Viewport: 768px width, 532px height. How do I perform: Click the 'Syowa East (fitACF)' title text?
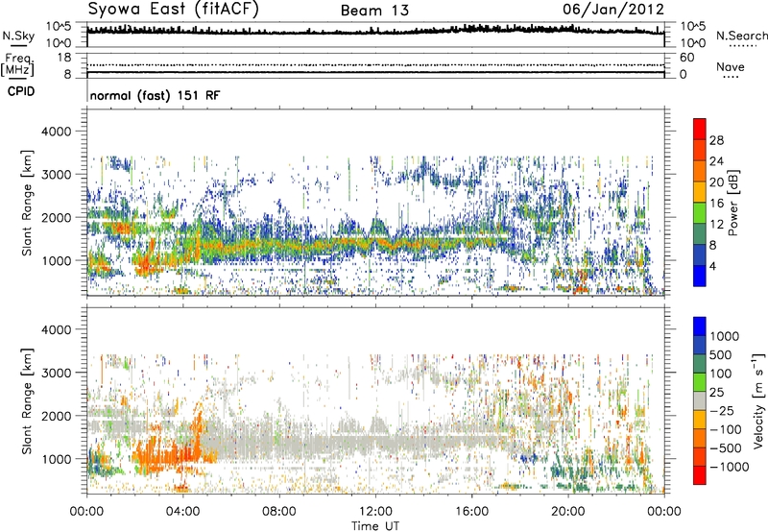(173, 9)
